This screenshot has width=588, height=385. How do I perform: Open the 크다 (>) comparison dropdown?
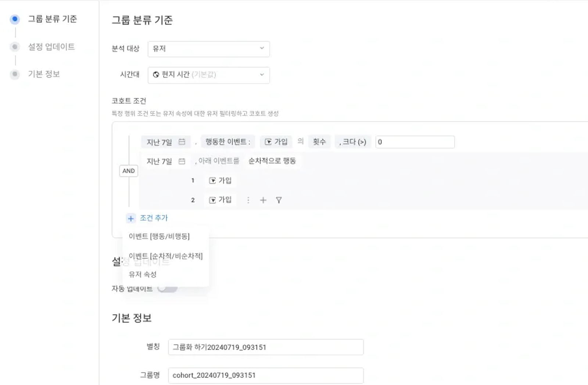[x=353, y=142]
